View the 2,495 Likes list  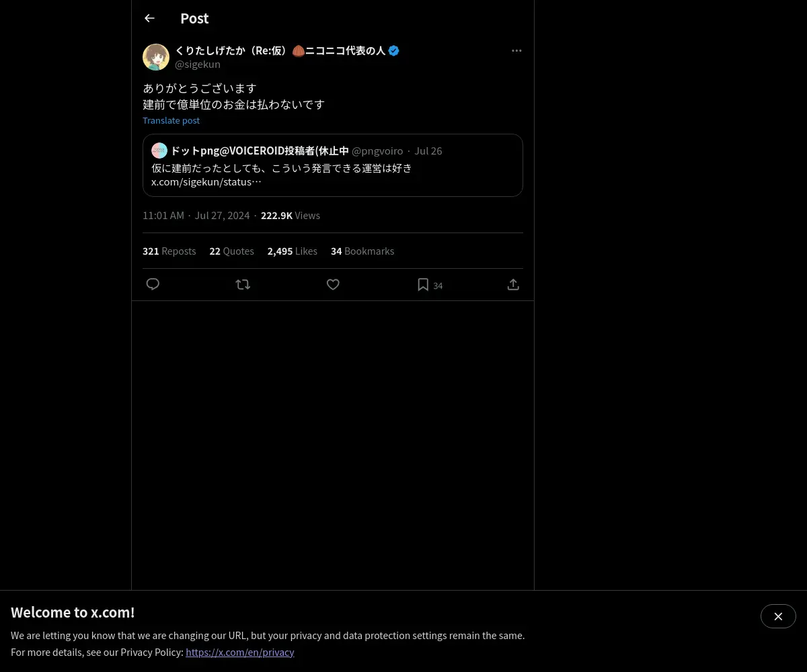click(x=292, y=251)
